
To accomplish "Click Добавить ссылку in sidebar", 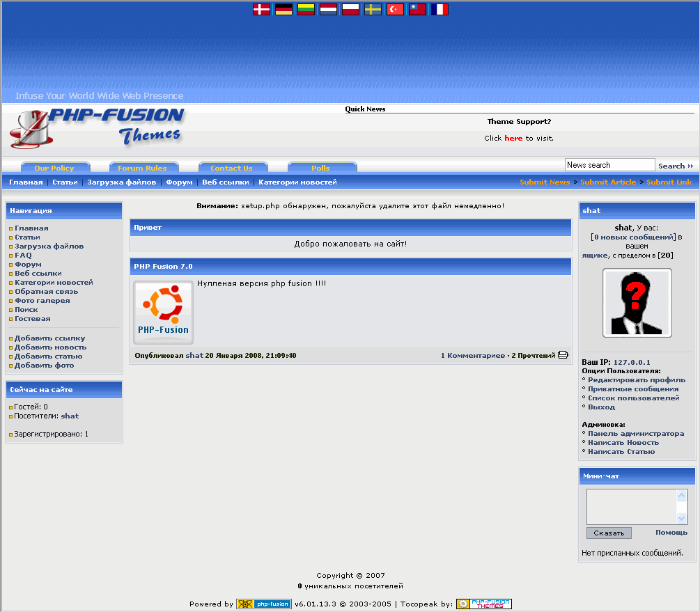I will tap(50, 338).
